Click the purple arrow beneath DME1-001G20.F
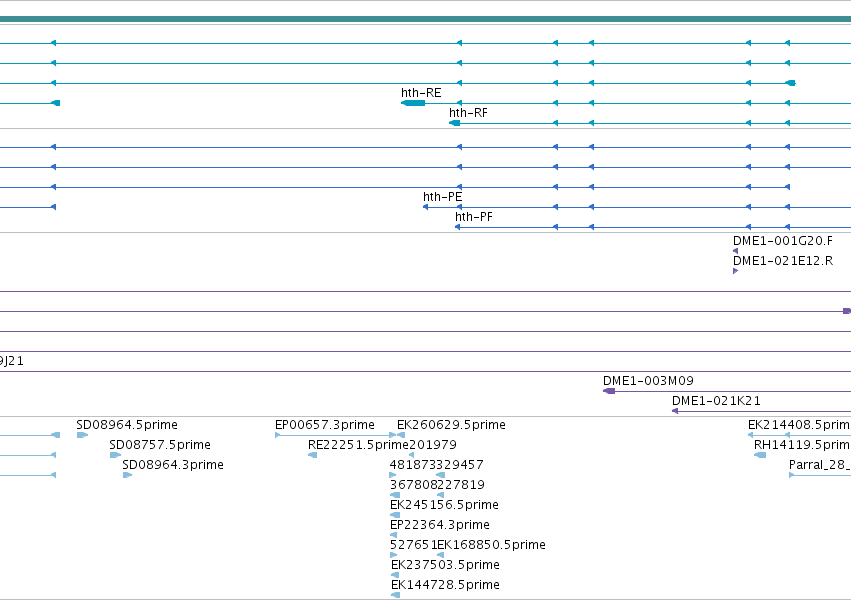Screen dimensions: 851x600 [x=735, y=251]
